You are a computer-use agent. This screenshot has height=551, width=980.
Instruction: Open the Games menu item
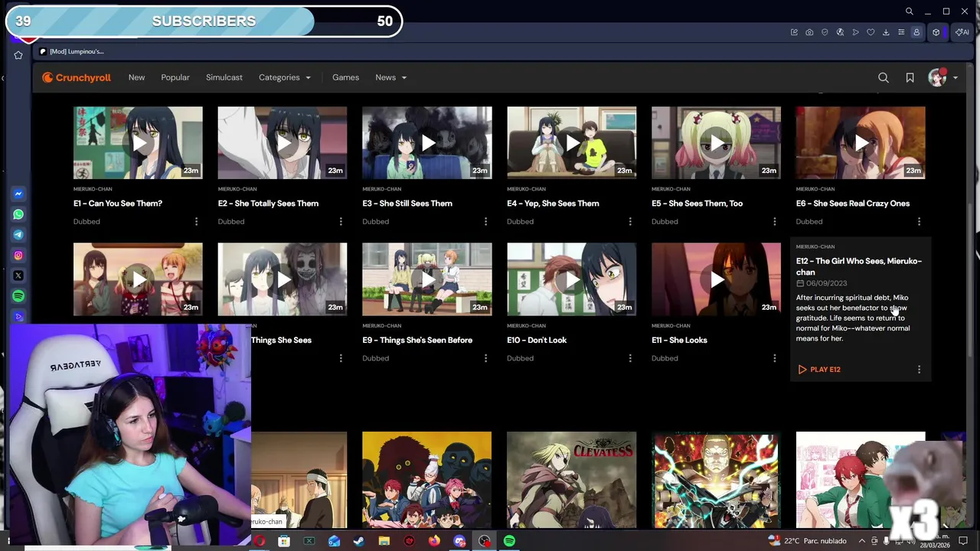click(x=345, y=77)
